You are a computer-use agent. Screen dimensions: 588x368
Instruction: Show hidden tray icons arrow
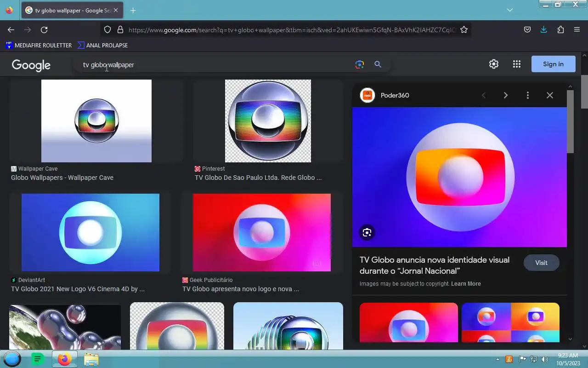click(498, 359)
